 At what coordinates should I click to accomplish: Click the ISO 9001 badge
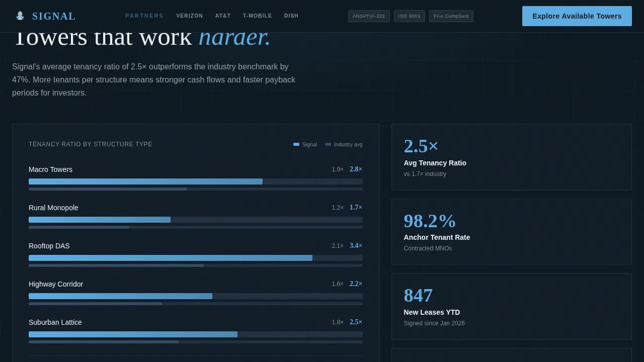[x=409, y=16]
